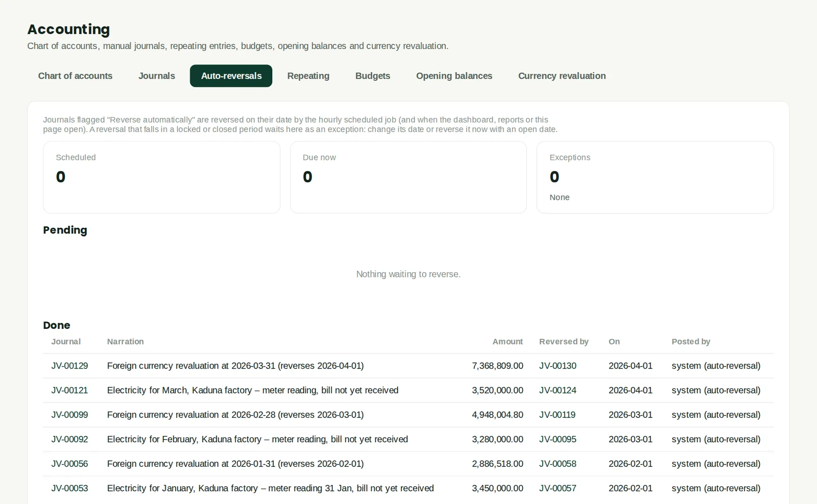Open journal JV-00092 link
Viewport: 817px width, 504px height.
tap(69, 440)
